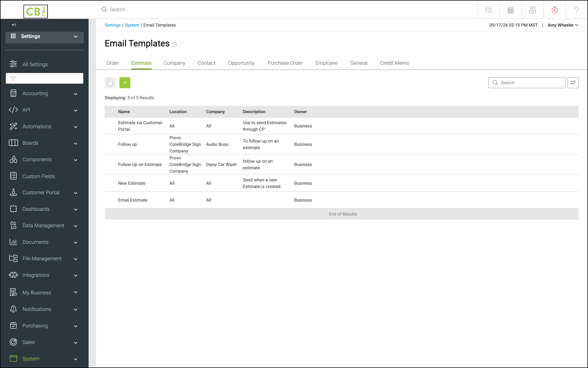Open the help question mark icon
588x368 pixels.
coord(576,10)
